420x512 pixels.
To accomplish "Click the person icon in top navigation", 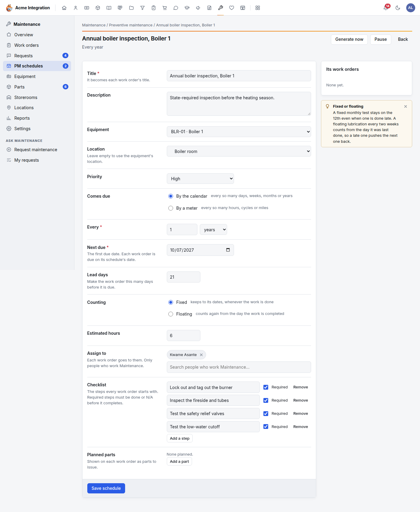I will coord(76,8).
